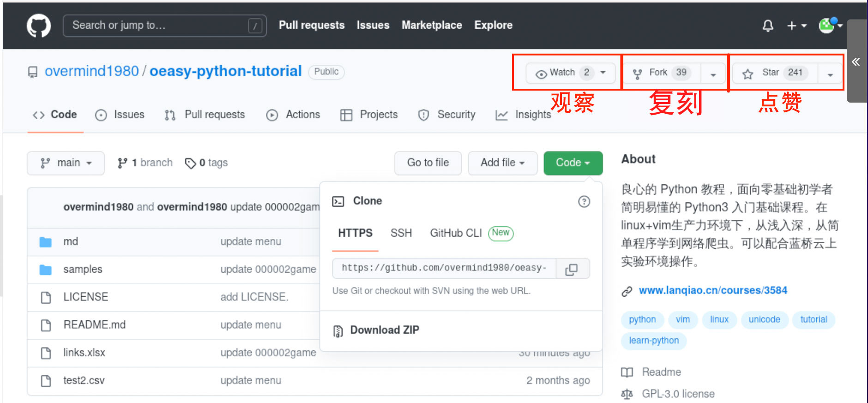Open Explore in top navigation

[x=493, y=25]
